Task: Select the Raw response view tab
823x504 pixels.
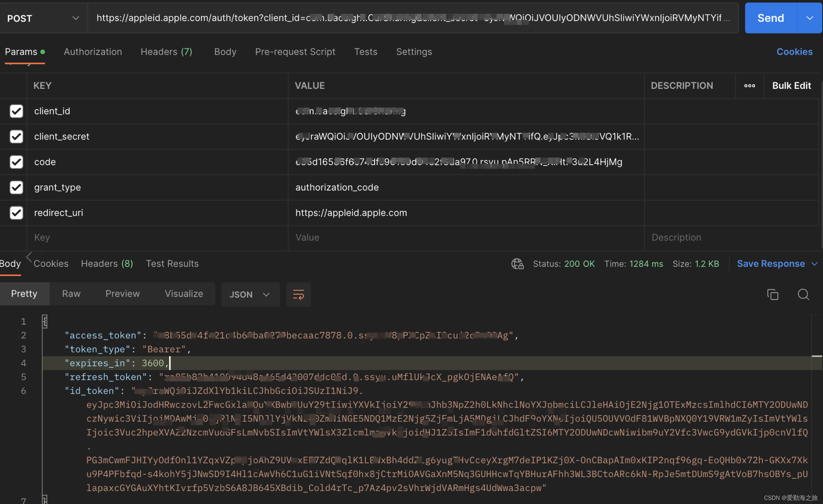Action: pyautogui.click(x=71, y=294)
